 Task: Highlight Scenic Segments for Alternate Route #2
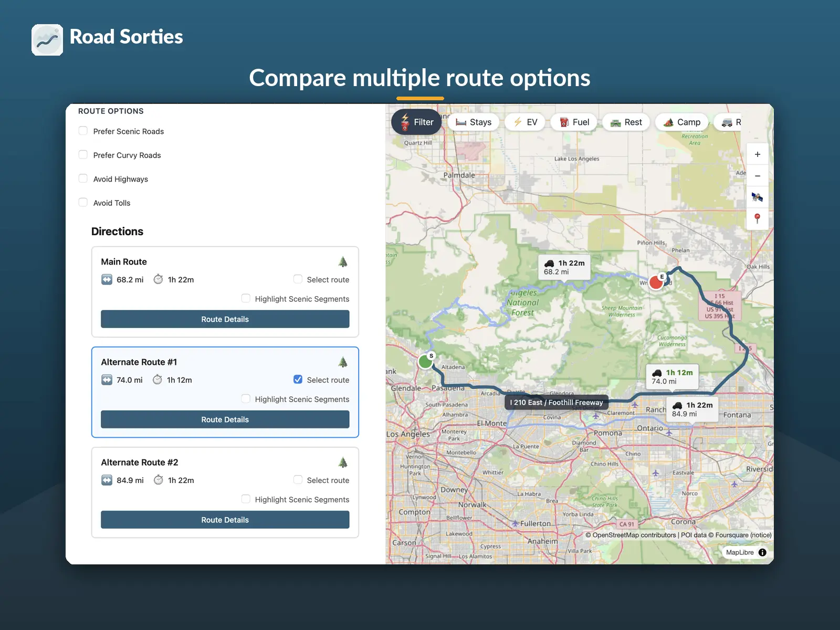click(x=246, y=499)
